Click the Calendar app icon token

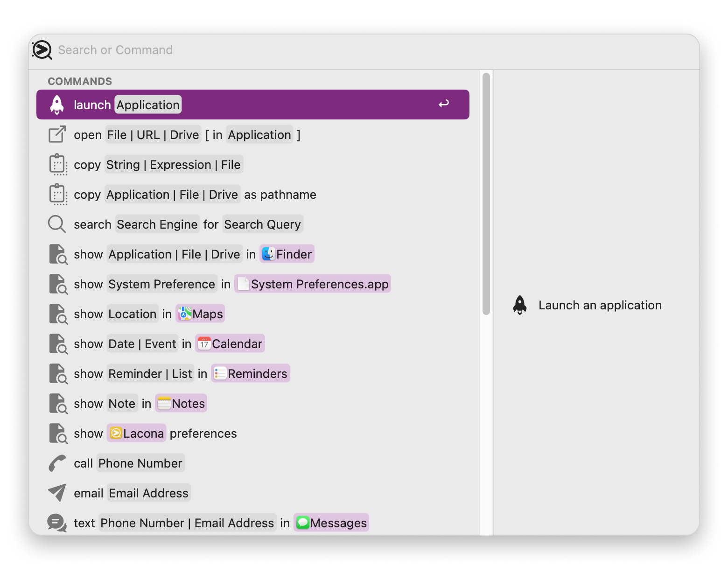pos(204,344)
